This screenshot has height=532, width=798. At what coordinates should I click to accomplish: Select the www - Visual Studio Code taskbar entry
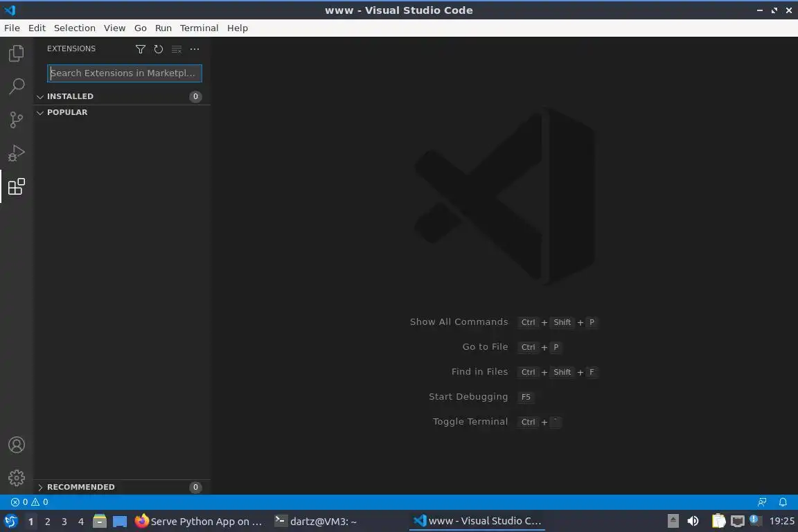pyautogui.click(x=477, y=522)
